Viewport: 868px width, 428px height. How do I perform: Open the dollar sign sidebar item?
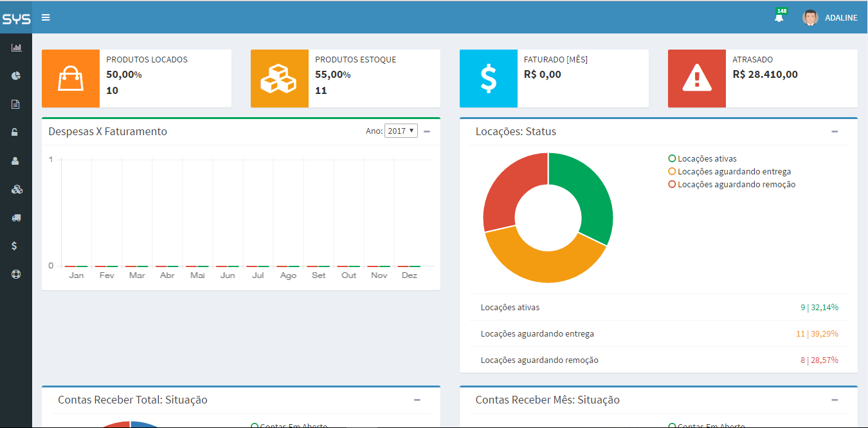pos(15,246)
